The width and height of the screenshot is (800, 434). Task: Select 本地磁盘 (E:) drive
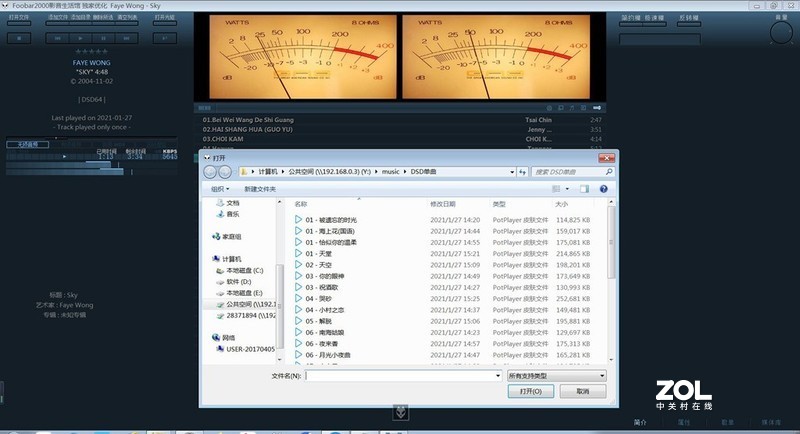[x=239, y=293]
